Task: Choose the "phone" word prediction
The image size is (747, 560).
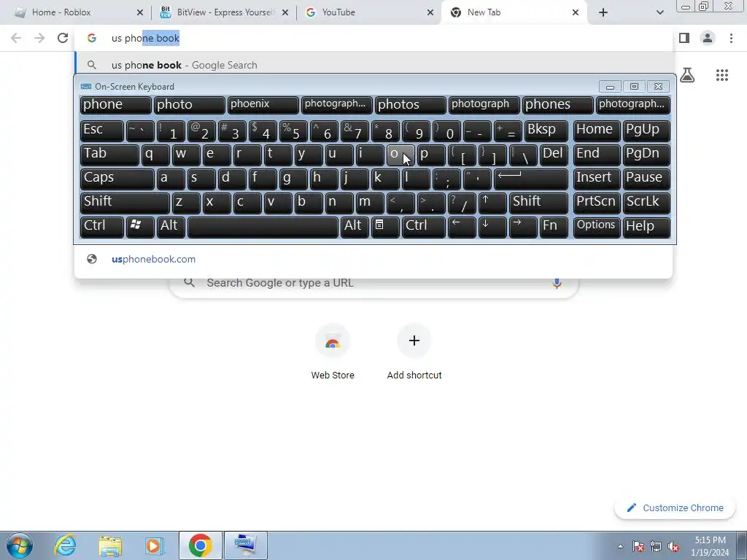Action: click(x=116, y=105)
